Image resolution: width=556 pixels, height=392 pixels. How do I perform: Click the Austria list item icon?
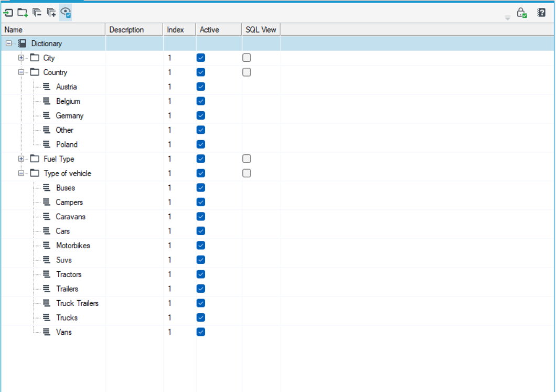click(47, 87)
